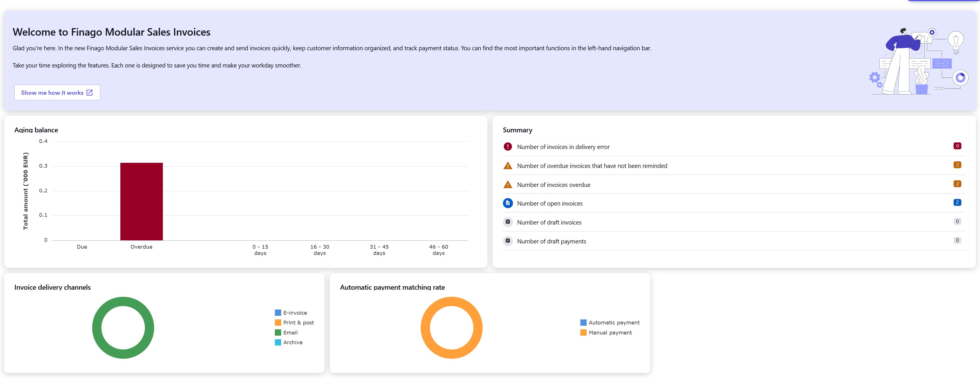
Task: Click the Show me how it works button
Action: [x=57, y=92]
